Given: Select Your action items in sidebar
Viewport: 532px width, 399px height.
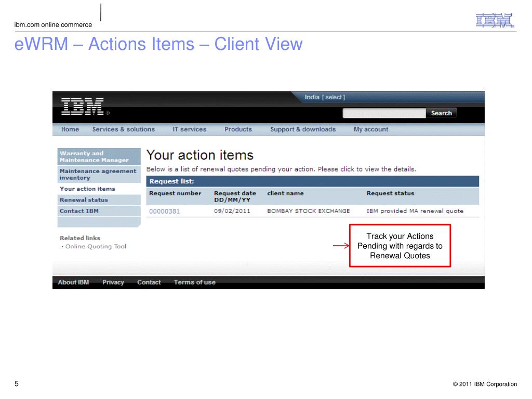Looking at the screenshot, I should pos(99,189).
